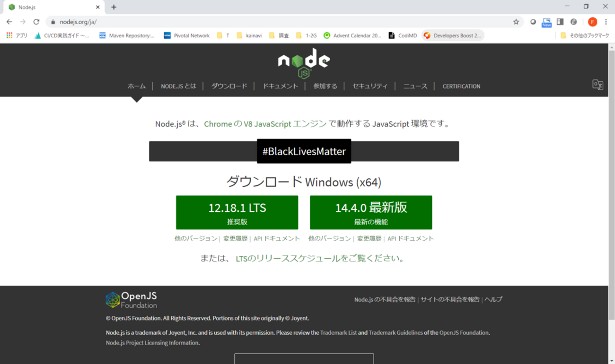Go to the NODE.JS とは page
The width and height of the screenshot is (615, 364).
click(178, 86)
